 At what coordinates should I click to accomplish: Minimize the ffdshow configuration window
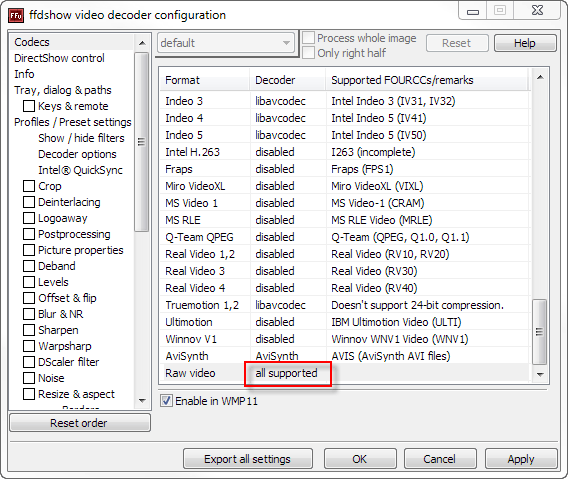click(473, 11)
